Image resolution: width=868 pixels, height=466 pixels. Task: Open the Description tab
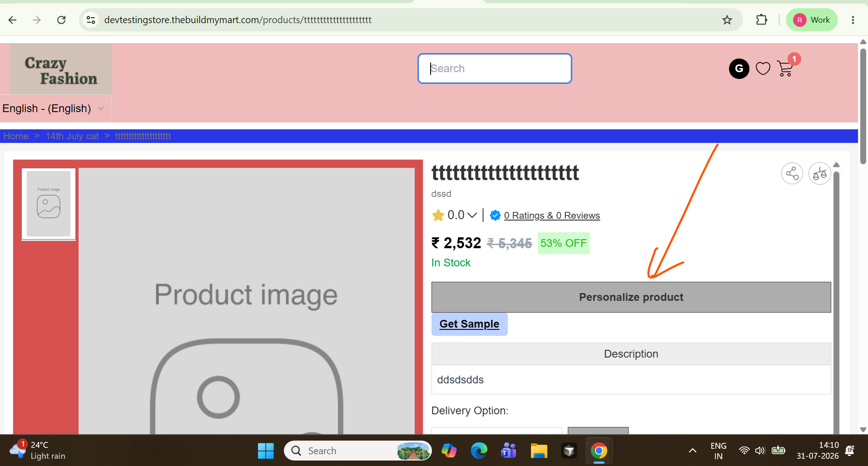pyautogui.click(x=631, y=354)
